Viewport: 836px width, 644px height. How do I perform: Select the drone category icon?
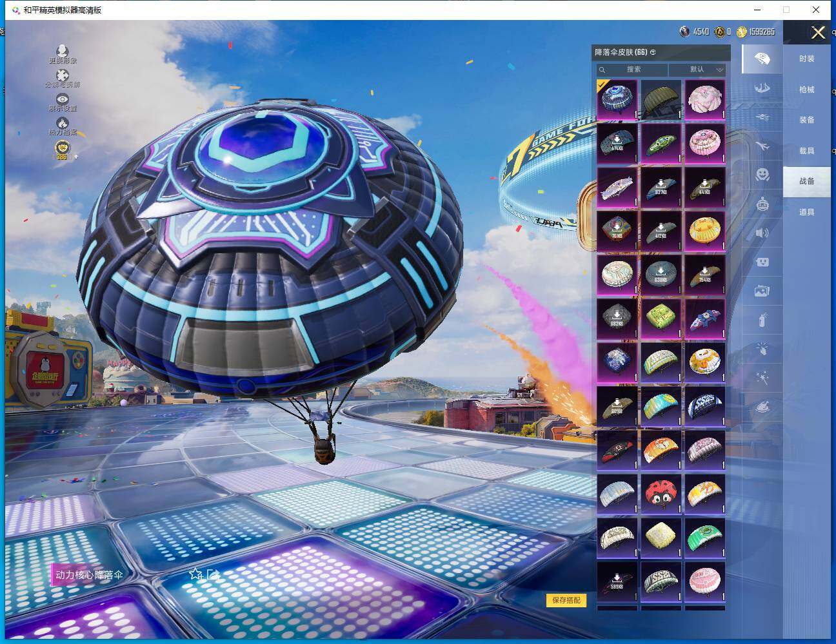point(762,118)
